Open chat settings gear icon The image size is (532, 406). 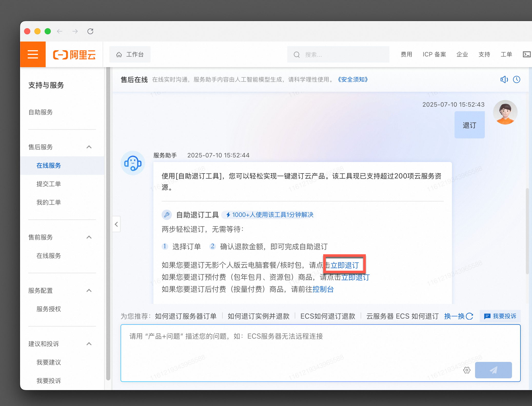point(467,370)
